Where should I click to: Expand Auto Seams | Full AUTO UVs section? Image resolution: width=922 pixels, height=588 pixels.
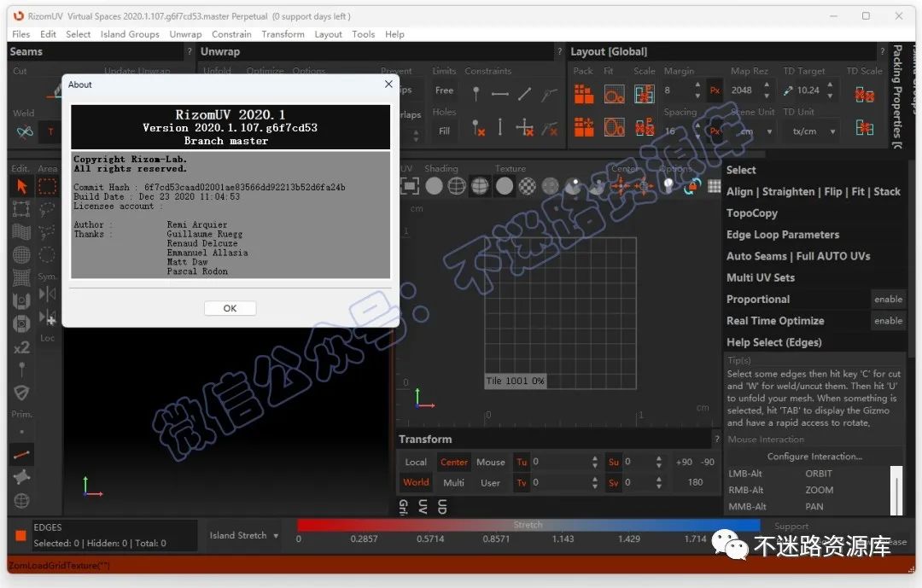[x=798, y=256]
